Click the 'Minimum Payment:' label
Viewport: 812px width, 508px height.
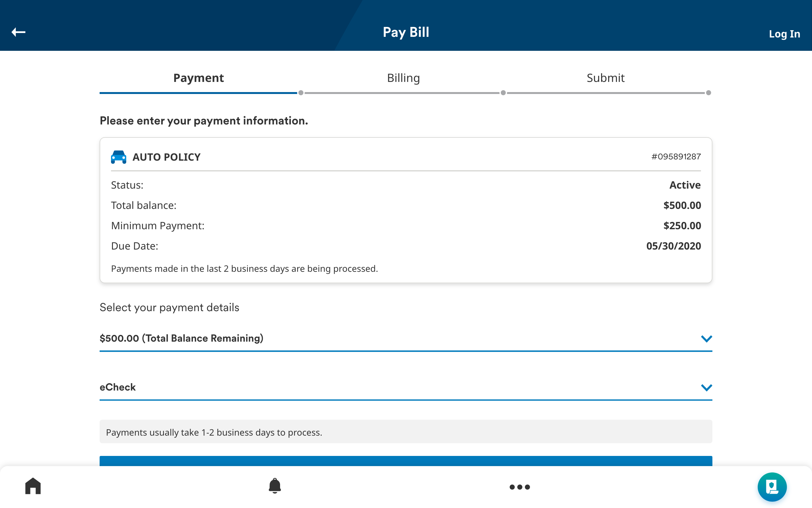point(158,226)
